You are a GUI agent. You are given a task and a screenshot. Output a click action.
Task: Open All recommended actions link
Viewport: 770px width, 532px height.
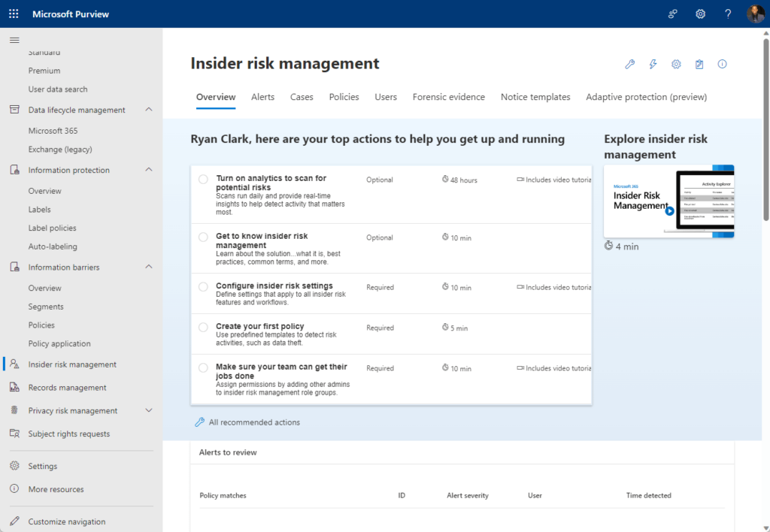tap(254, 422)
